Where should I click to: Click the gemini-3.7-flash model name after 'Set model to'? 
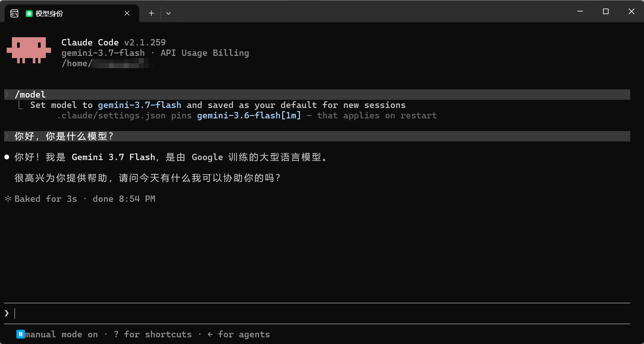point(140,105)
